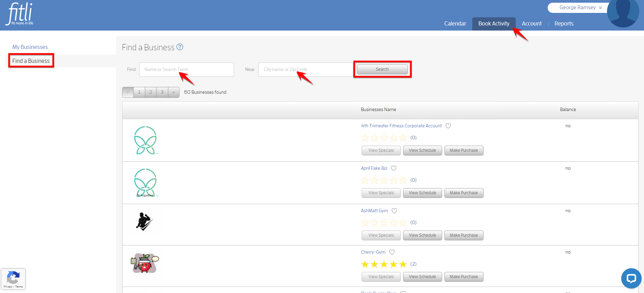Make Purchase at AshMatt Gym
Viewport: 644px width, 293px height.
464,235
